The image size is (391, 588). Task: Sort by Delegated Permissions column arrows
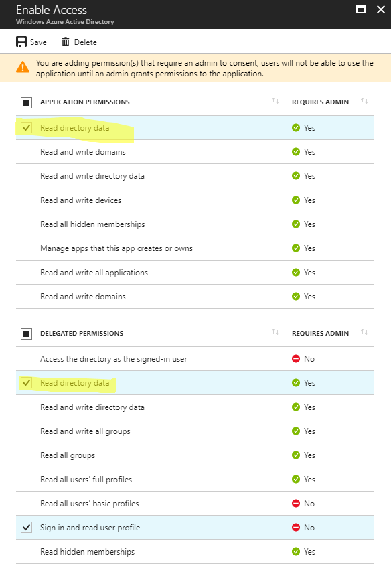pyautogui.click(x=276, y=332)
